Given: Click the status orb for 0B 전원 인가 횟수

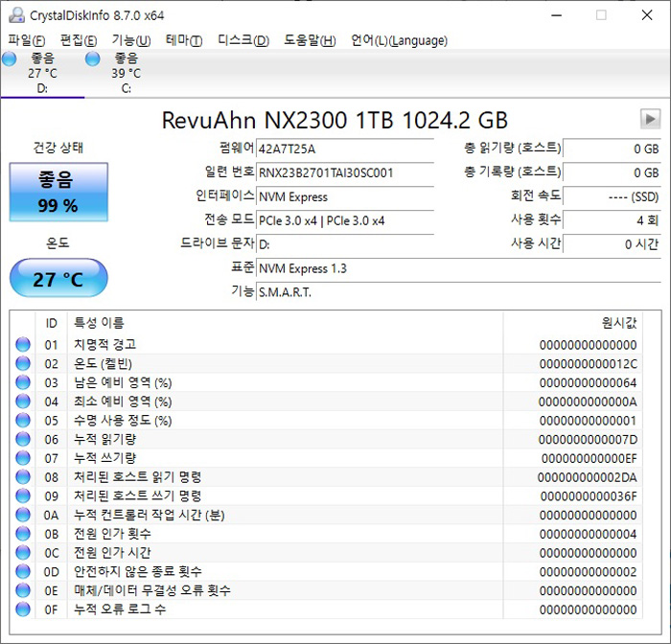Looking at the screenshot, I should pyautogui.click(x=23, y=534).
